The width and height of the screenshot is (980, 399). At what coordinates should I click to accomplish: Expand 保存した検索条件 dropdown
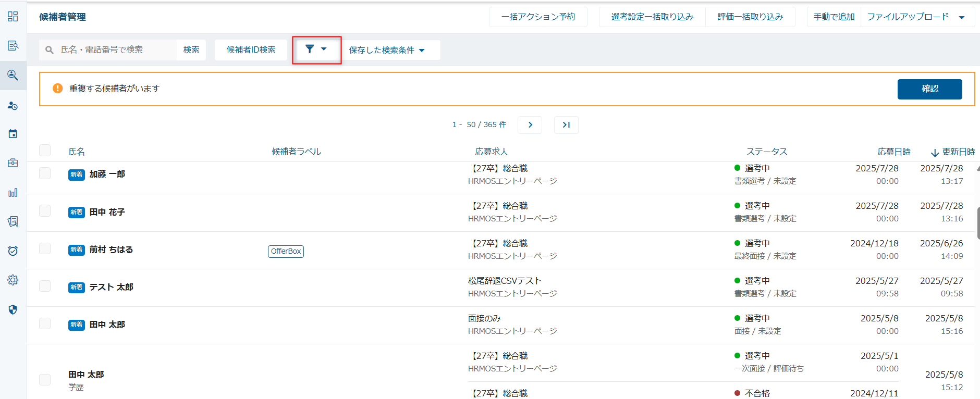click(x=387, y=50)
